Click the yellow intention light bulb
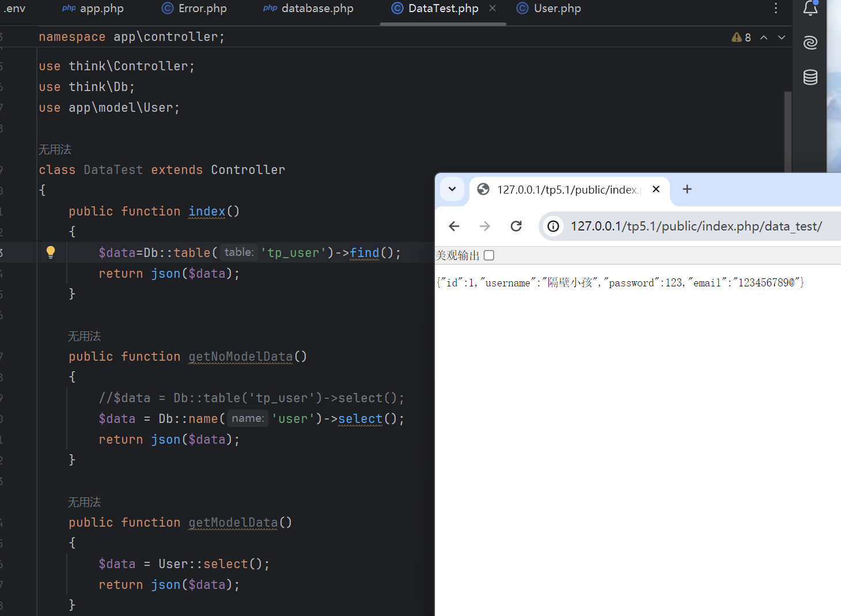841x616 pixels. [x=51, y=252]
